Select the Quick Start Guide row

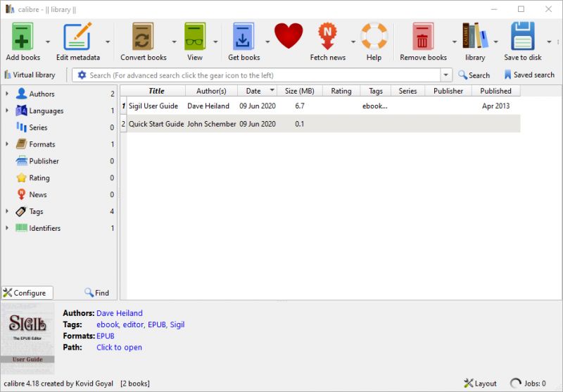tap(320, 124)
